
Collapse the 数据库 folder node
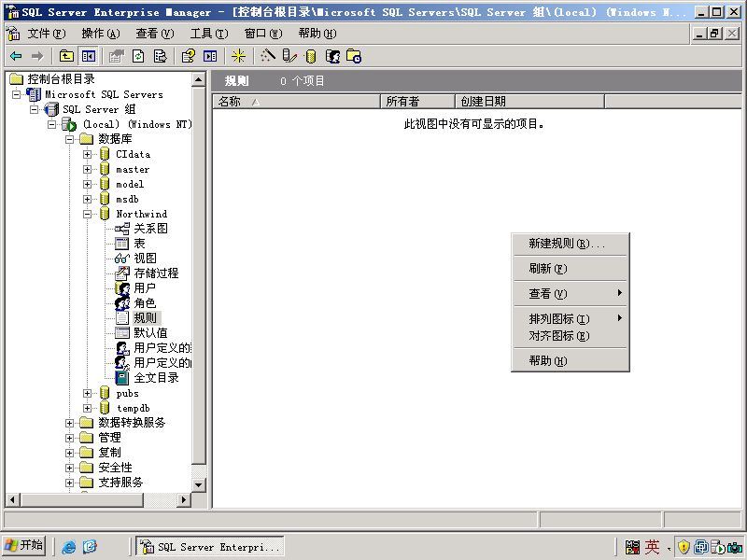click(x=69, y=139)
